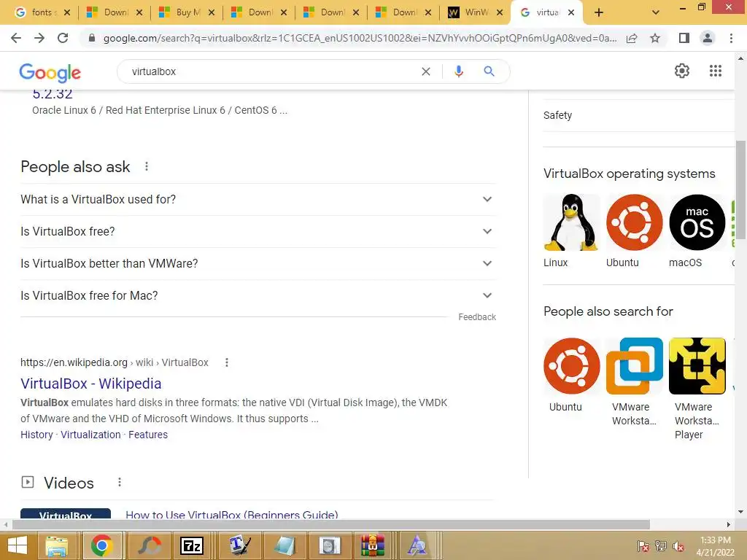
Task: Expand the Safety section in knowledge panel
Action: click(638, 116)
